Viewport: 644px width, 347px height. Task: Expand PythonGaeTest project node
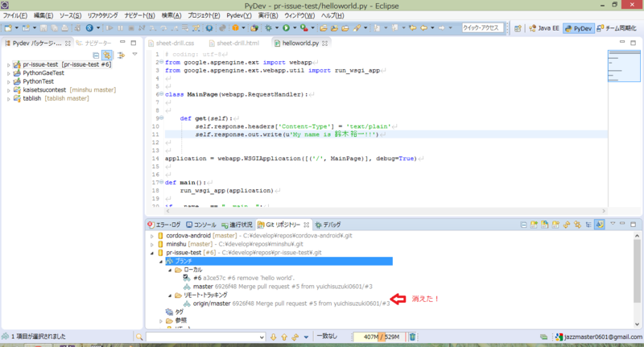coord(8,73)
